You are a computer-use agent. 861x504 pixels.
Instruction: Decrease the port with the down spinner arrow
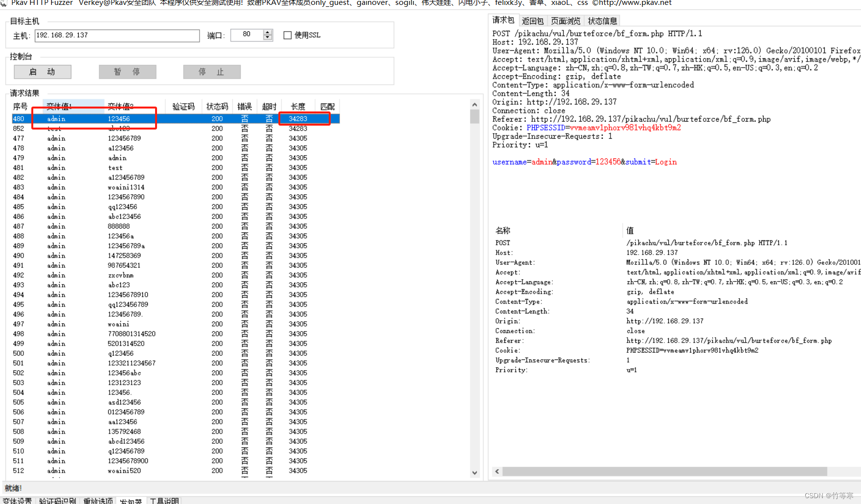click(268, 38)
